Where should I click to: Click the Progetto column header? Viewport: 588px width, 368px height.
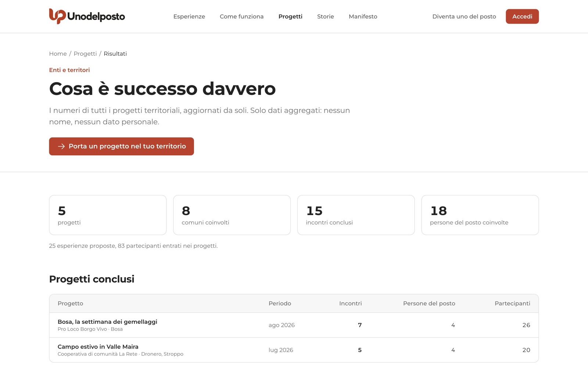coord(71,304)
